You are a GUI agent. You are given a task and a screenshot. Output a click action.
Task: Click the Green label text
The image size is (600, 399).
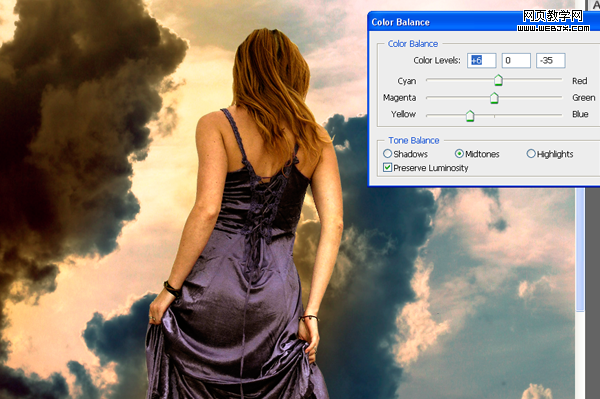[x=584, y=98]
